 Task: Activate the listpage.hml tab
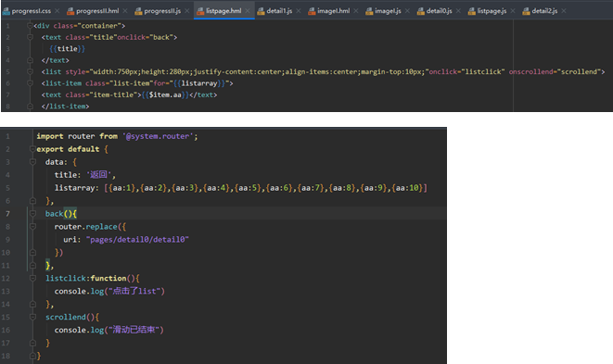tap(223, 11)
